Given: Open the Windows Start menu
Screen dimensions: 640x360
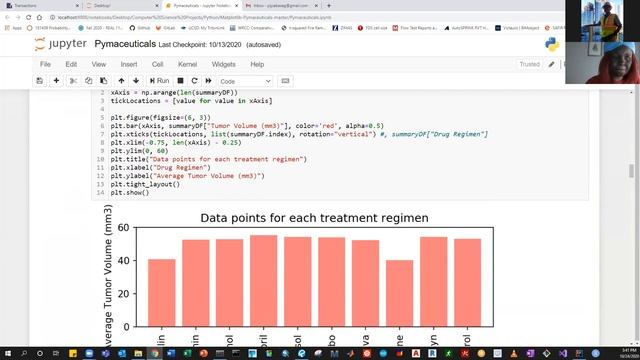Looking at the screenshot, I should pyautogui.click(x=7, y=353).
